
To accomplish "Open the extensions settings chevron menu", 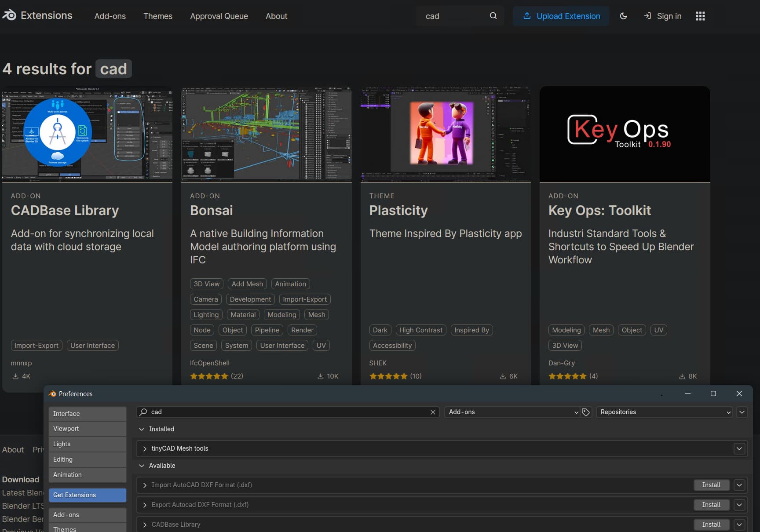I will click(742, 412).
